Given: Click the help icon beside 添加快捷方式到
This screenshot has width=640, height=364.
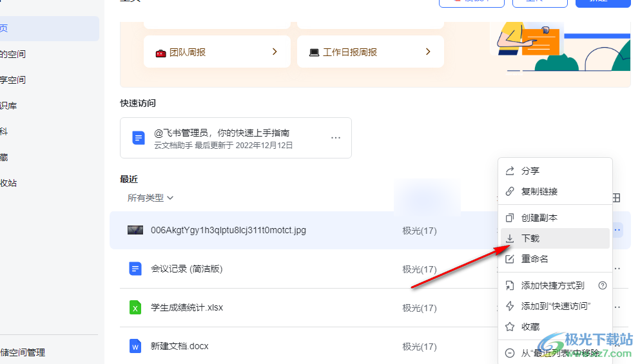Looking at the screenshot, I should (x=603, y=285).
